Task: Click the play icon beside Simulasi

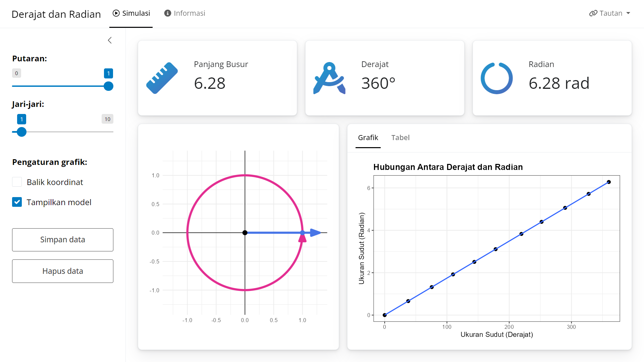Action: click(116, 13)
